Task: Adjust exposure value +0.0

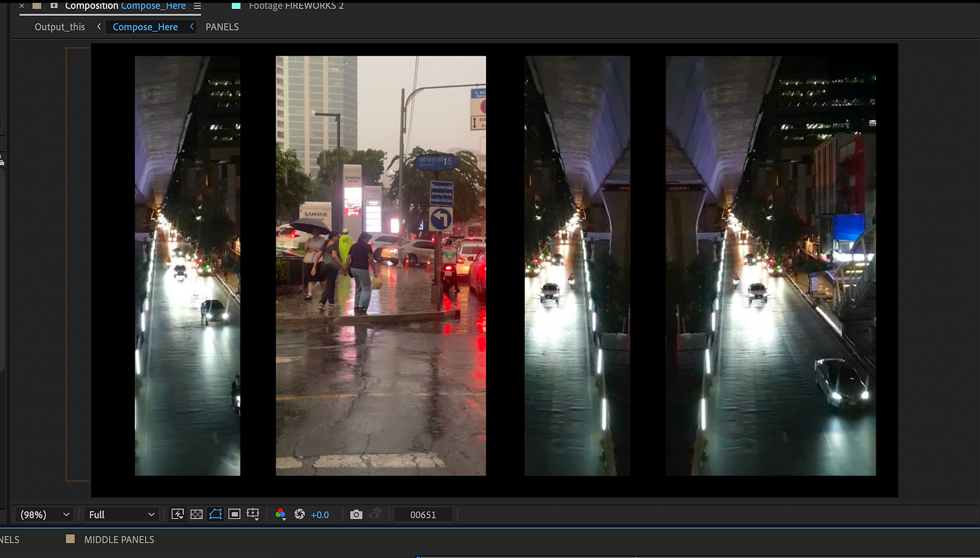Action: 320,515
